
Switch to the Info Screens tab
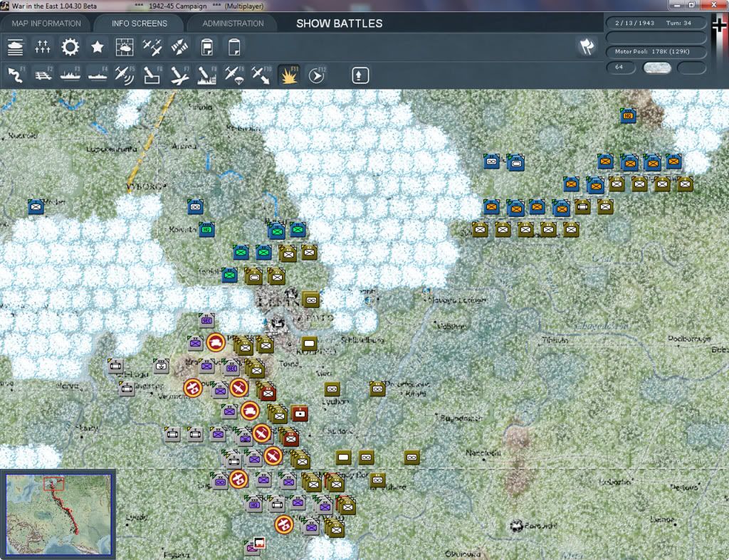tap(139, 23)
